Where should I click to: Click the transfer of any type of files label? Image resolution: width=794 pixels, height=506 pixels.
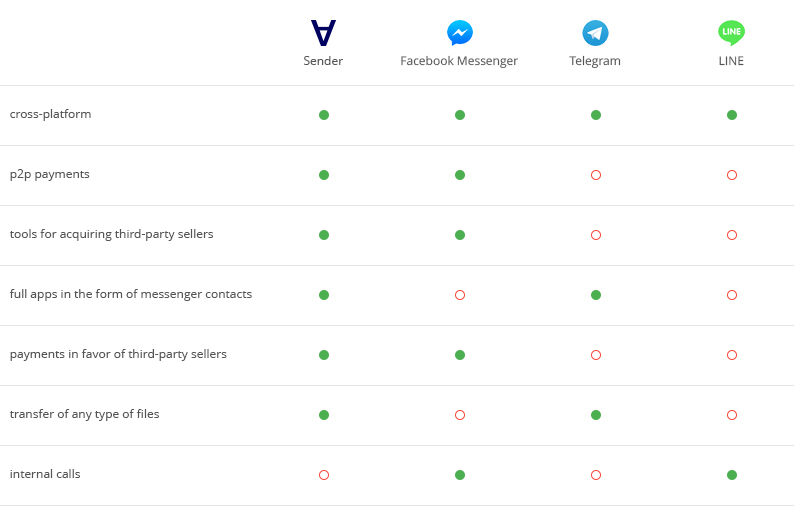(84, 414)
